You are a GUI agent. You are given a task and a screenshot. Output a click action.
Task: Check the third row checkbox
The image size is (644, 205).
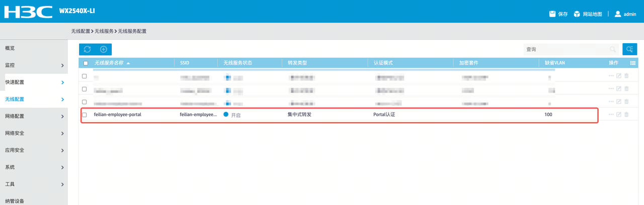85,102
